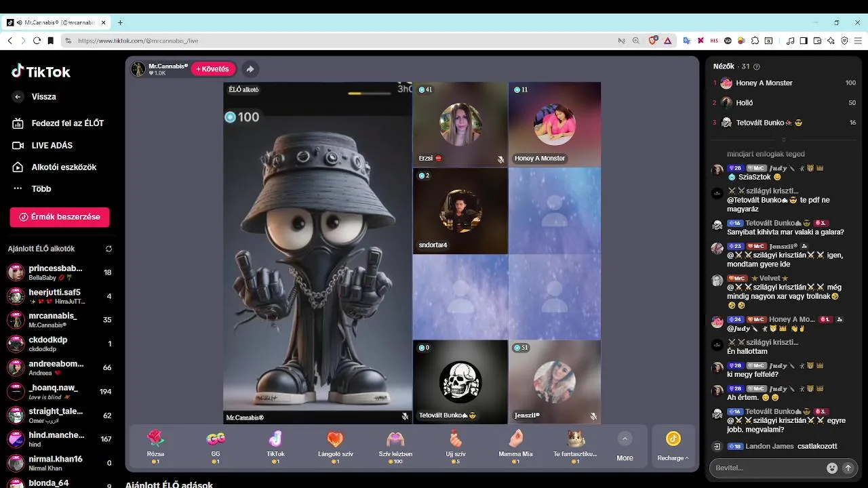Viewport: 868px width, 488px height.
Task: Expand the viewer ranking list
Action: pos(784,140)
